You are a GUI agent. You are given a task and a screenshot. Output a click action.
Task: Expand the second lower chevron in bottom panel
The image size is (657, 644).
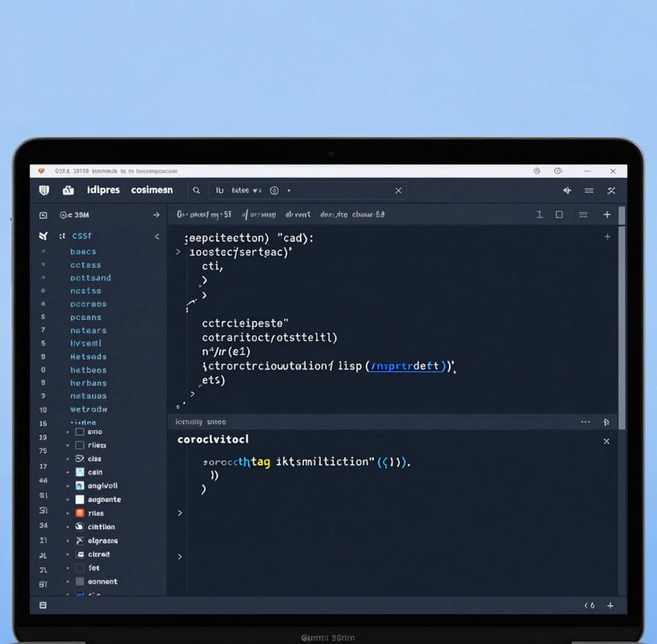[x=180, y=557]
